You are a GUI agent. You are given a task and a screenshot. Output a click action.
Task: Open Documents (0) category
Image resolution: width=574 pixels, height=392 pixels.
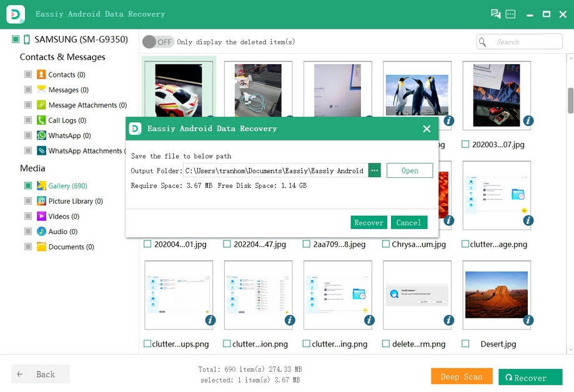(71, 247)
